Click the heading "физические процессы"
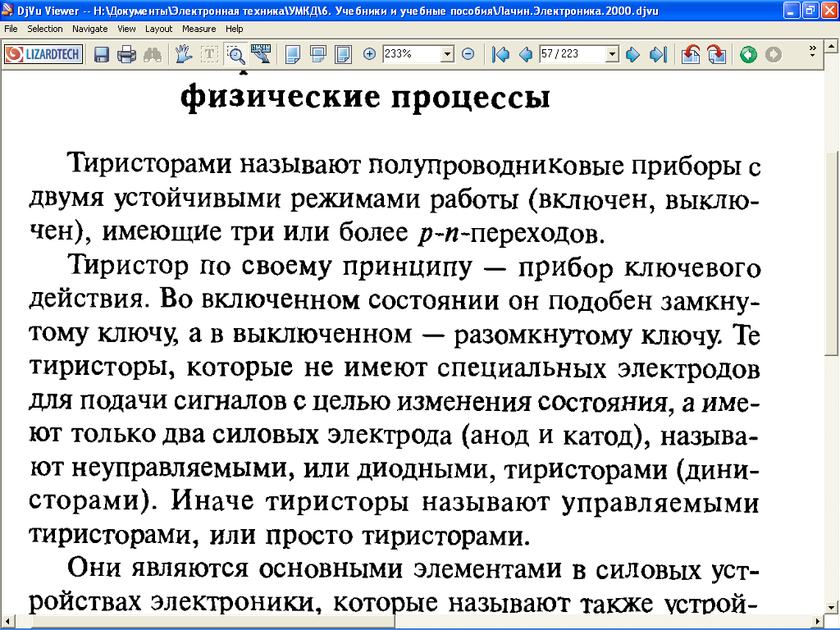 click(x=365, y=98)
